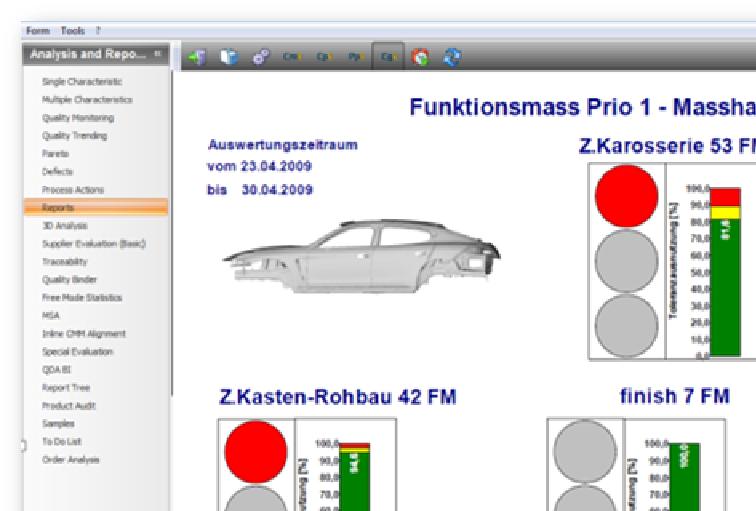The width and height of the screenshot is (756, 511).
Task: Click the green arrow exit icon in toolbar
Action: point(197,57)
